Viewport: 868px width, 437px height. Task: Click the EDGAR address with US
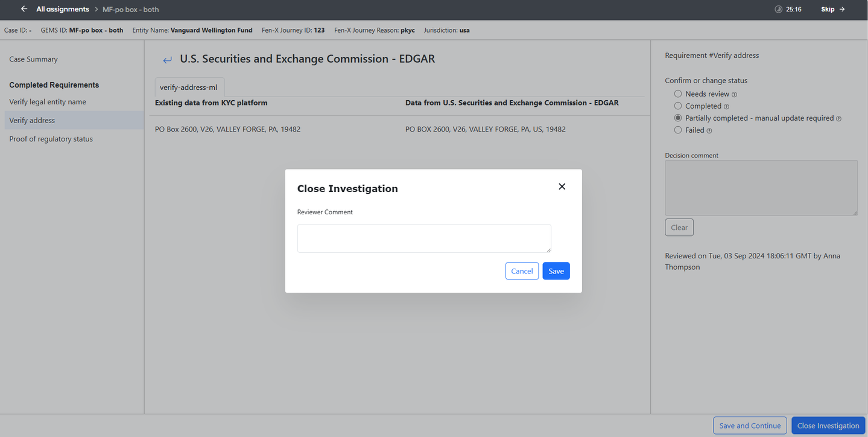point(486,129)
